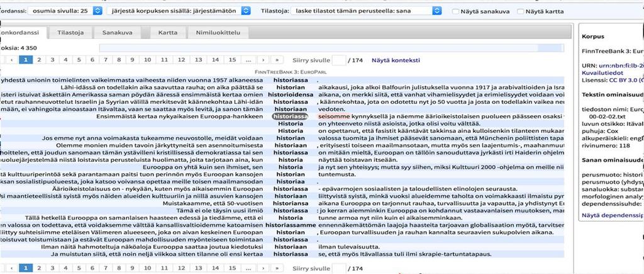Click 'historiaan' before 'vedoten'
The image size is (644, 274).
[290, 109]
